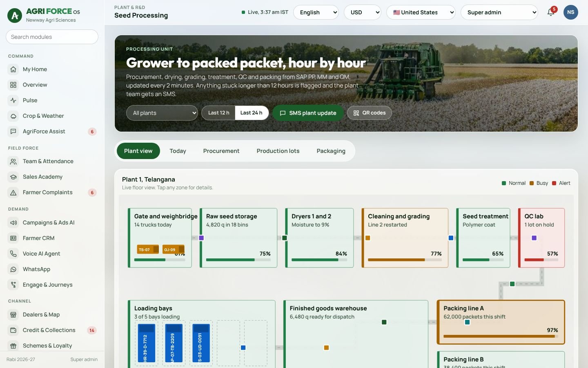
Task: Open Credit & Collections wallet icon
Action: click(13, 330)
